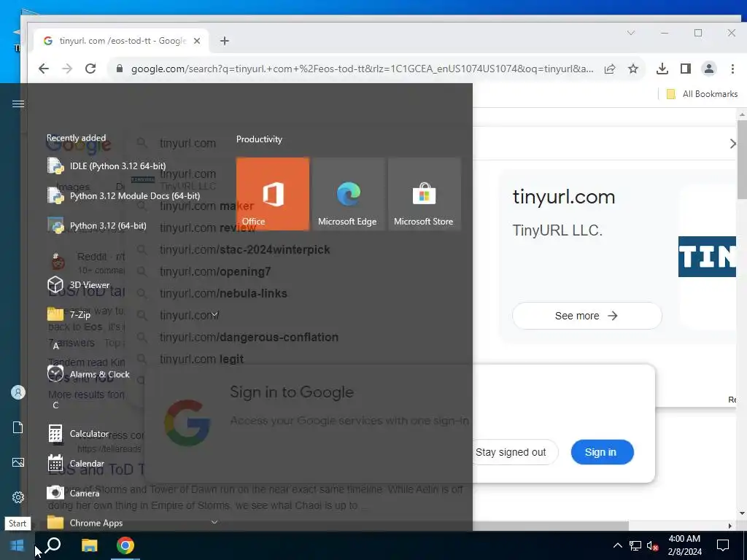Bookmark this tab with the star icon
747x560 pixels.
[633, 69]
